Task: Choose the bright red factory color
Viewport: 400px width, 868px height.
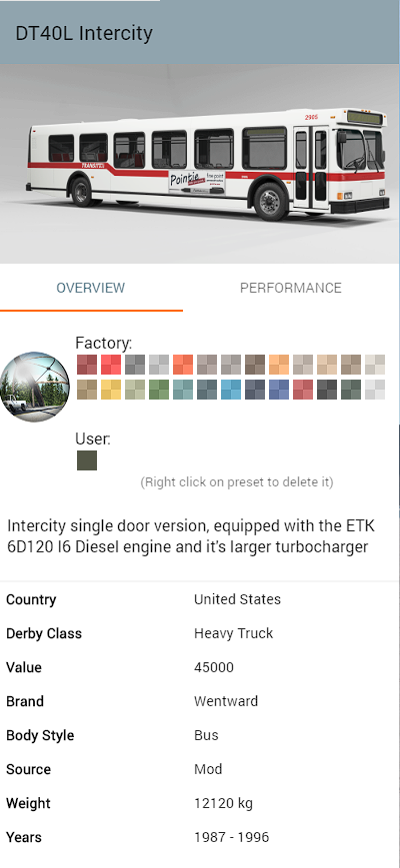Action: [x=111, y=365]
